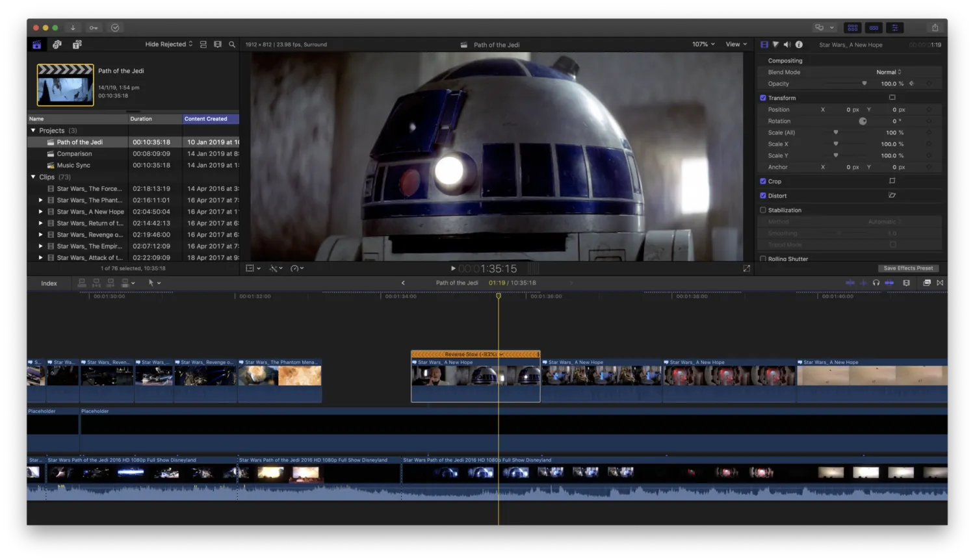Activate the Distort onscreen controls icon
The width and height of the screenshot is (975, 560).
point(892,196)
